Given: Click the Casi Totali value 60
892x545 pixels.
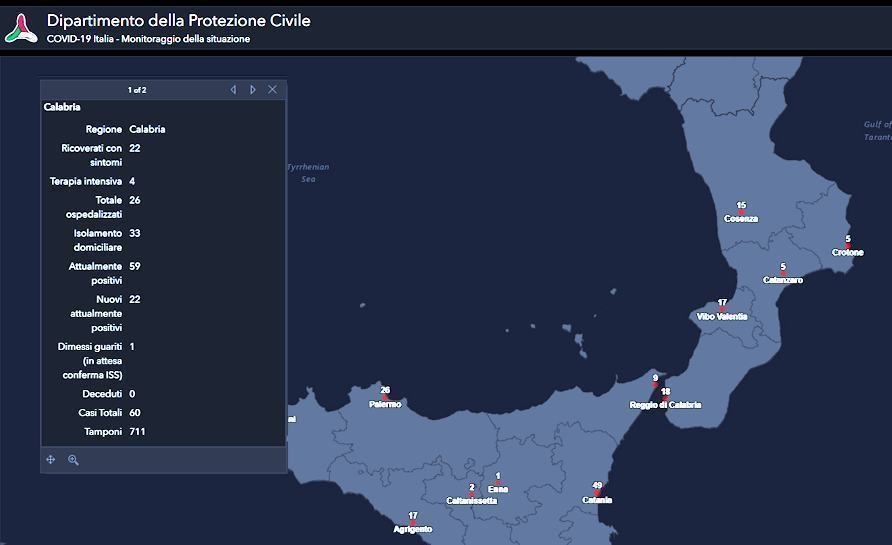Looking at the screenshot, I should click(135, 413).
